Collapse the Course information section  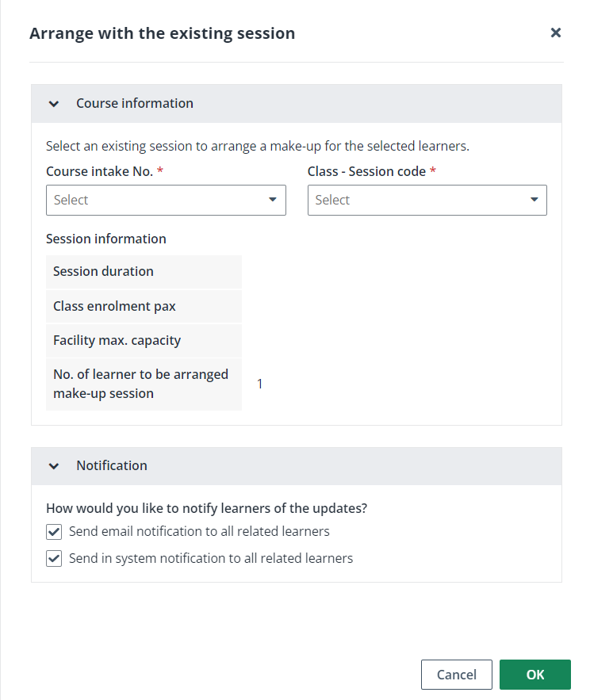click(x=135, y=103)
